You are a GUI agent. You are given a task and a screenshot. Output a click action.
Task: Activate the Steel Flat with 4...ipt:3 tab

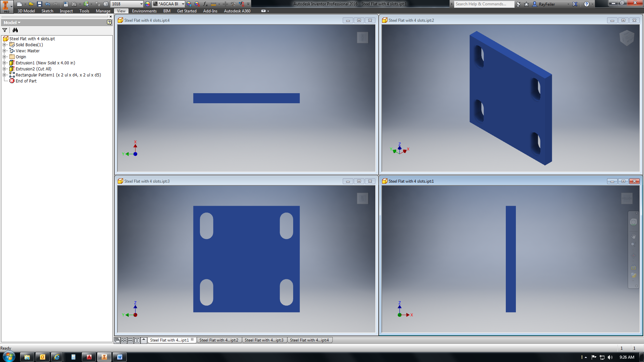(264, 340)
